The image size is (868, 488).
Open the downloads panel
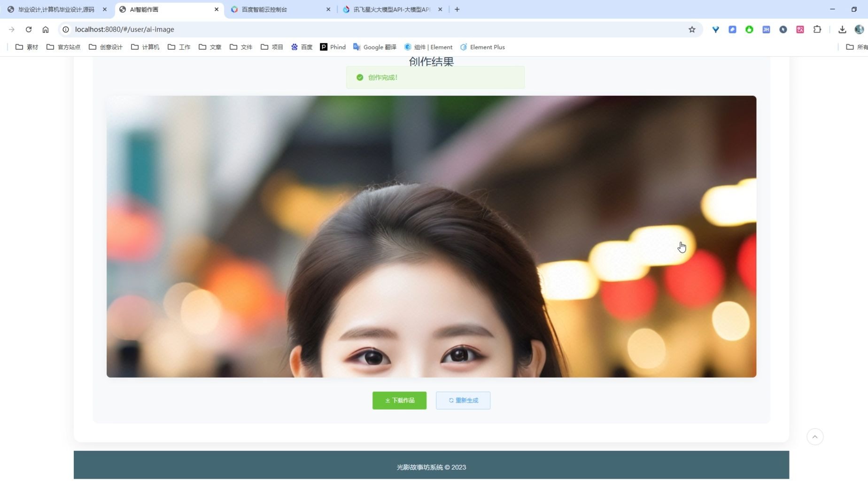coord(843,29)
